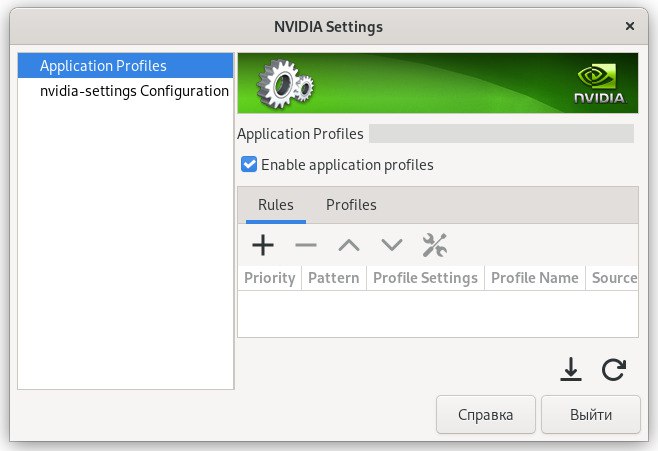Toggle Enable application profiles checkbox

pyautogui.click(x=249, y=164)
